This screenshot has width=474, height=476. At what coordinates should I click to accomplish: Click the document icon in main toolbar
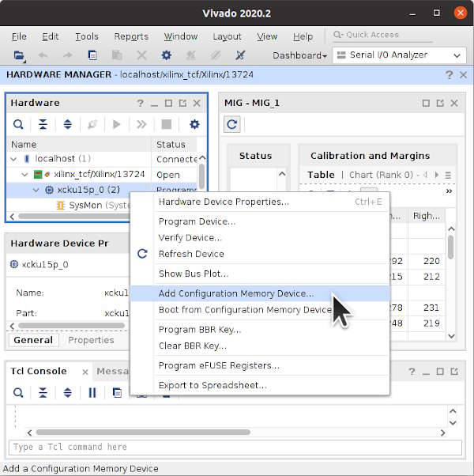[92, 55]
